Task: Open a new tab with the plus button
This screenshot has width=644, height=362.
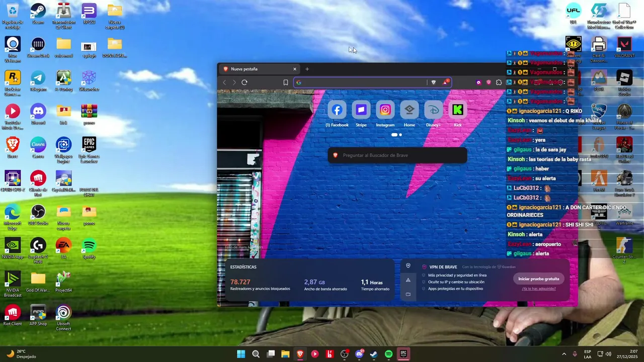Action: 307,69
